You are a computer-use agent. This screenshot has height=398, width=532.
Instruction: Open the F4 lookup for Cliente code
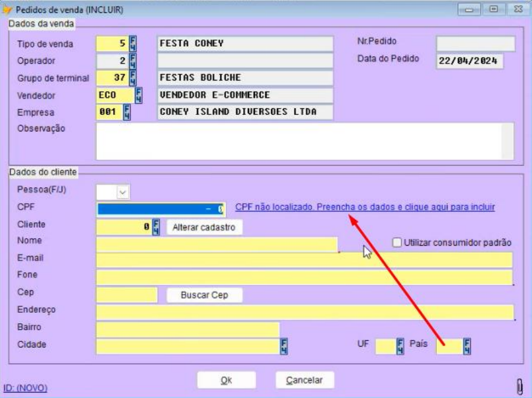(x=156, y=226)
